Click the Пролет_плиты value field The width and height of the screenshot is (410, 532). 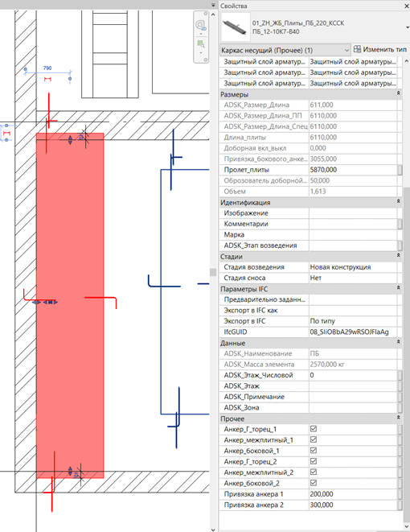(x=353, y=170)
